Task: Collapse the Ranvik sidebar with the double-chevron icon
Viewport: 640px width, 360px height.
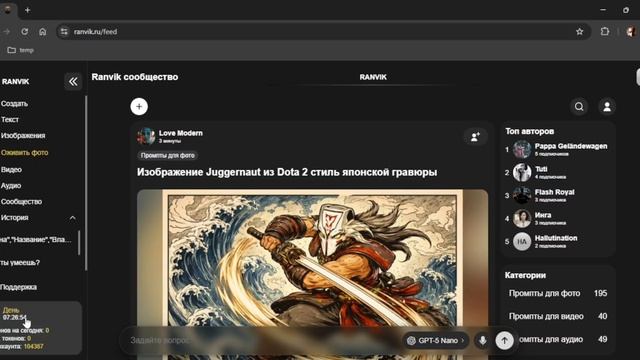Action: [x=73, y=82]
